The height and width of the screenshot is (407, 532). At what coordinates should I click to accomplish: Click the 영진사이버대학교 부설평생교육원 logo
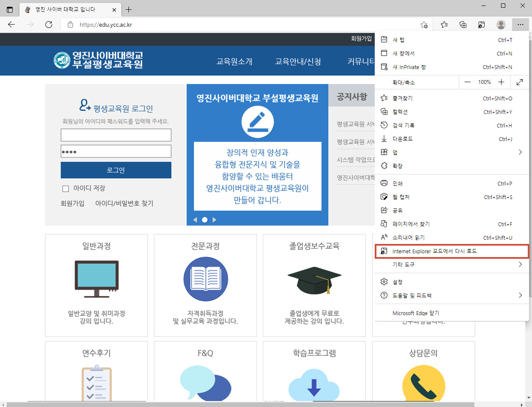(x=98, y=60)
